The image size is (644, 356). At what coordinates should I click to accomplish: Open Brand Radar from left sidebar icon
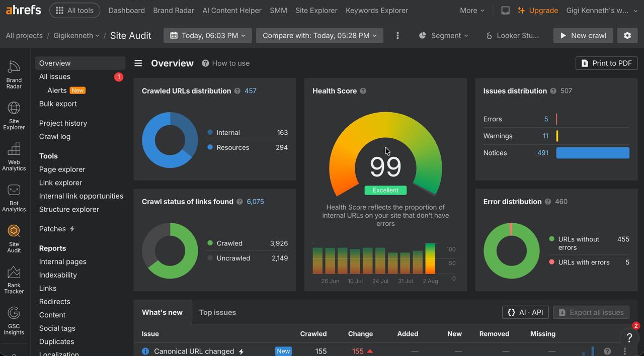(14, 74)
